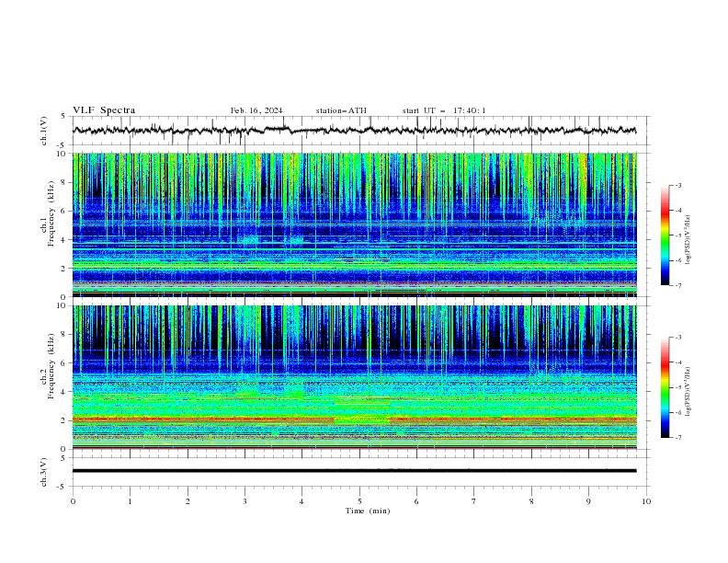Click the "-3" tick on ch.1 colorbar

pos(677,185)
